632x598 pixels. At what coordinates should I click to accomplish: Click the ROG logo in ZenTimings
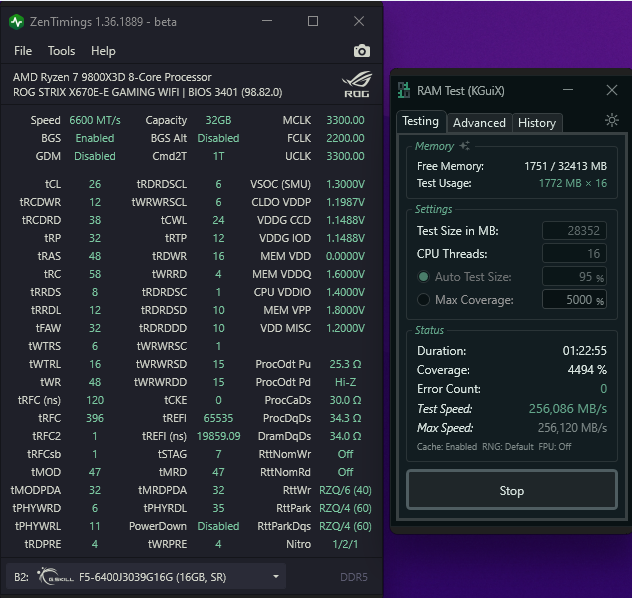tap(357, 84)
